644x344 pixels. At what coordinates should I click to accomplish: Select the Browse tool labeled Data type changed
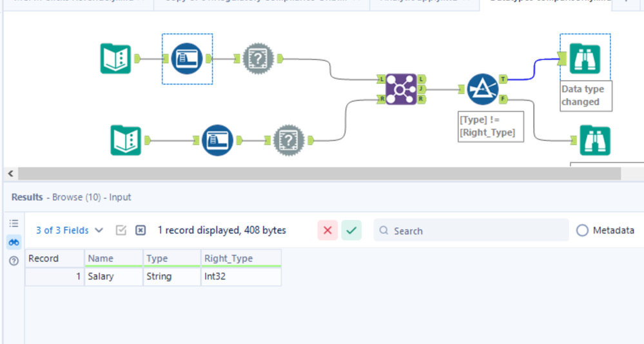pyautogui.click(x=585, y=59)
